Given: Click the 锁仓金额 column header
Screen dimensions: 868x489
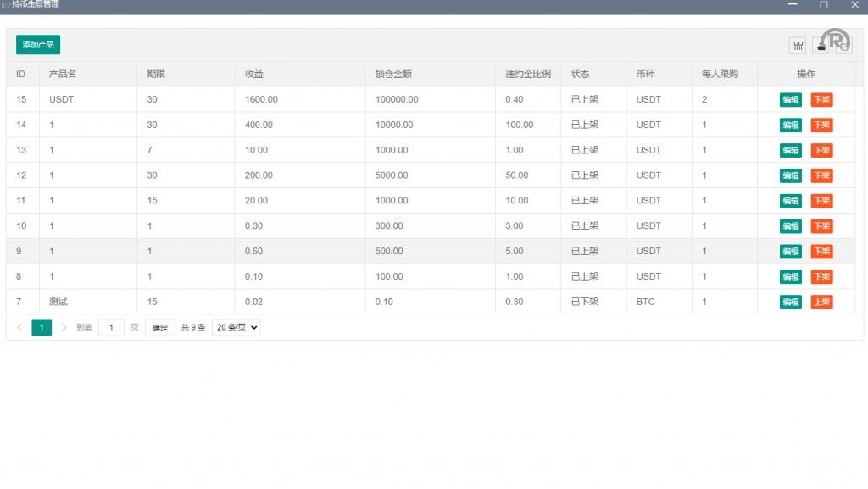Looking at the screenshot, I should [x=393, y=75].
